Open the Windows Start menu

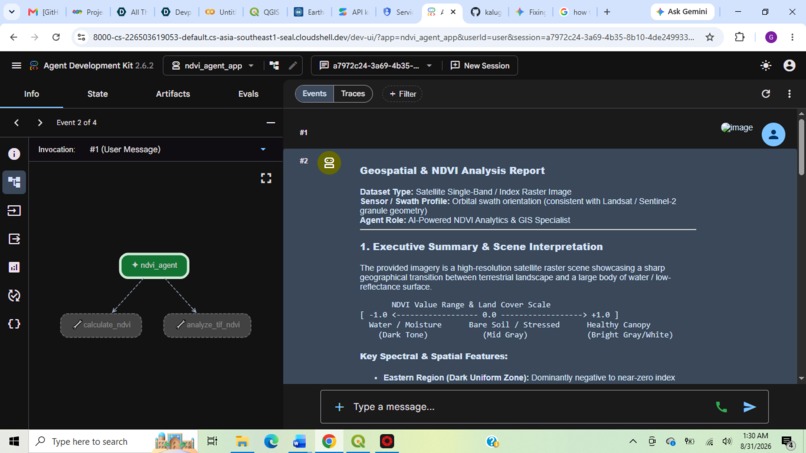pyautogui.click(x=14, y=441)
